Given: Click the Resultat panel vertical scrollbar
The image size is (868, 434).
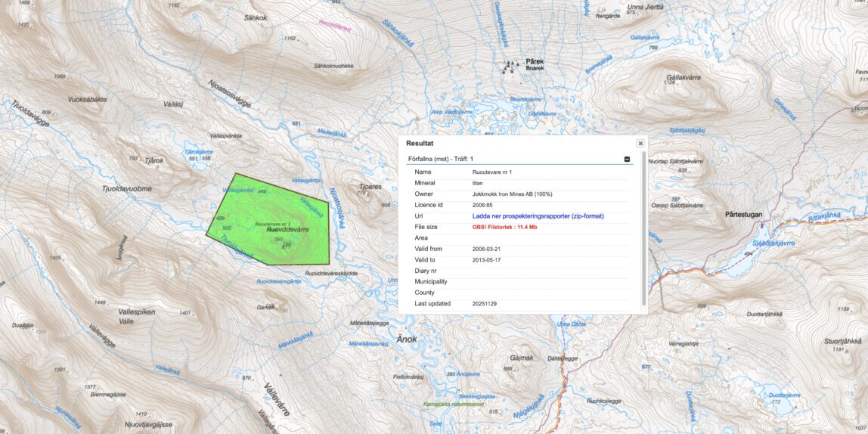Looking at the screenshot, I should pos(644,227).
